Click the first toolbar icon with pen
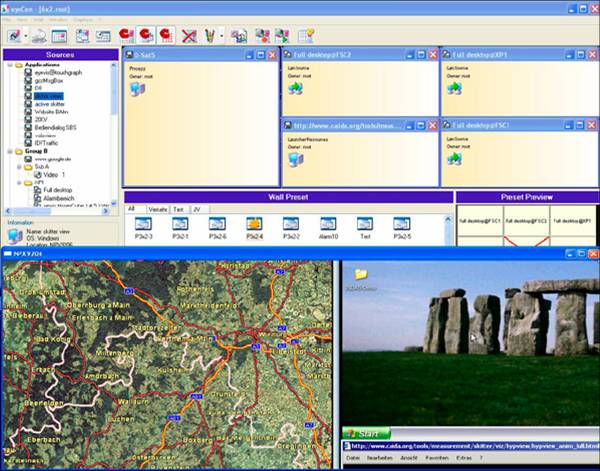Image resolution: width=600 pixels, height=471 pixels. [14, 36]
